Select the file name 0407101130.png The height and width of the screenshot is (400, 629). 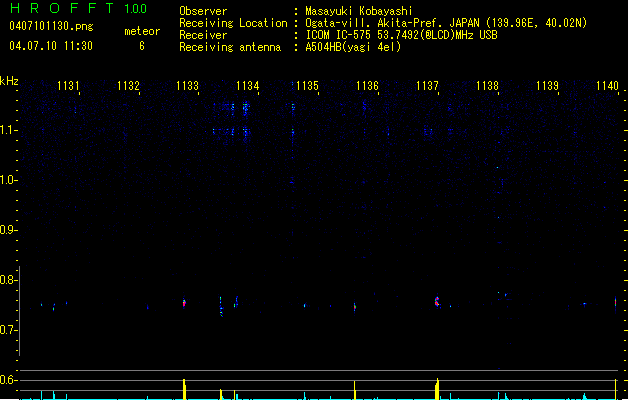click(x=51, y=26)
